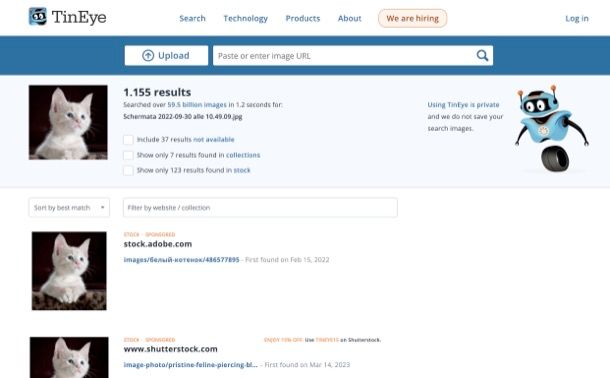This screenshot has width=610, height=378.
Task: Click the Upload button
Action: click(166, 56)
